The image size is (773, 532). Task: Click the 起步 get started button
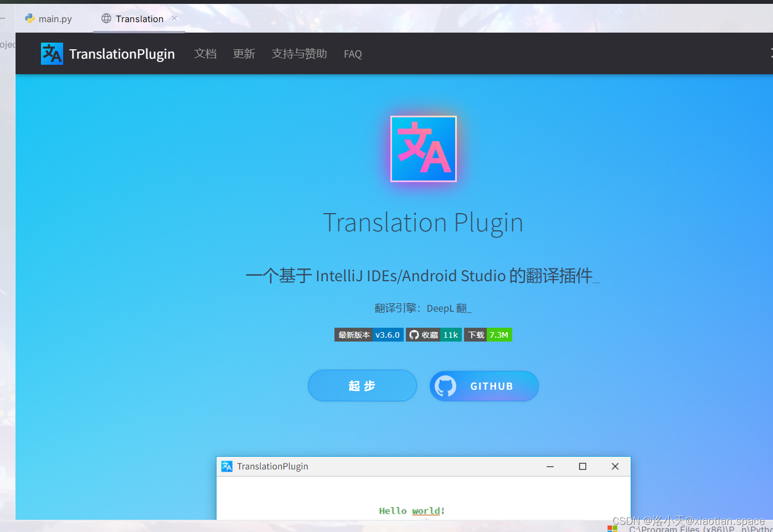click(x=362, y=386)
